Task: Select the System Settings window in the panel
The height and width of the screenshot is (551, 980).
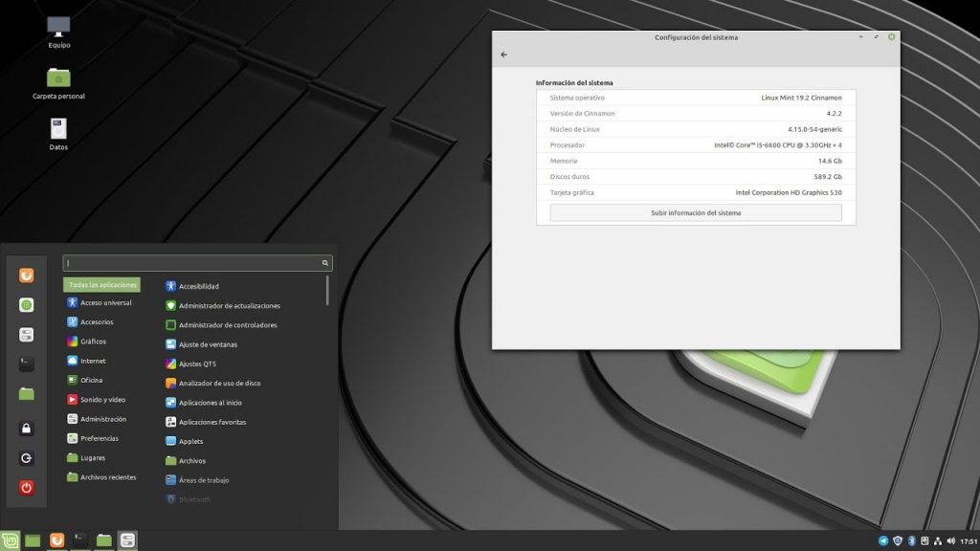Action: tap(127, 540)
